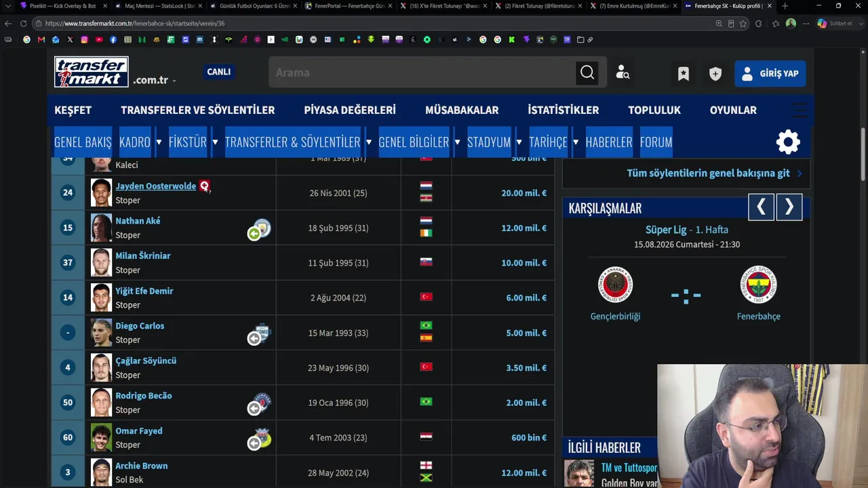Click the transfer badge icon in Rodrigo Becão row

coord(259,405)
